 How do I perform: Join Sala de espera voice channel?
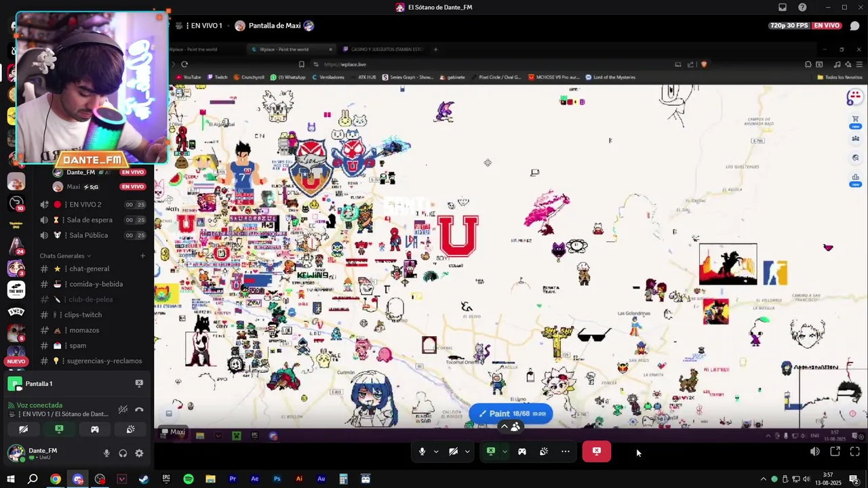click(91, 220)
